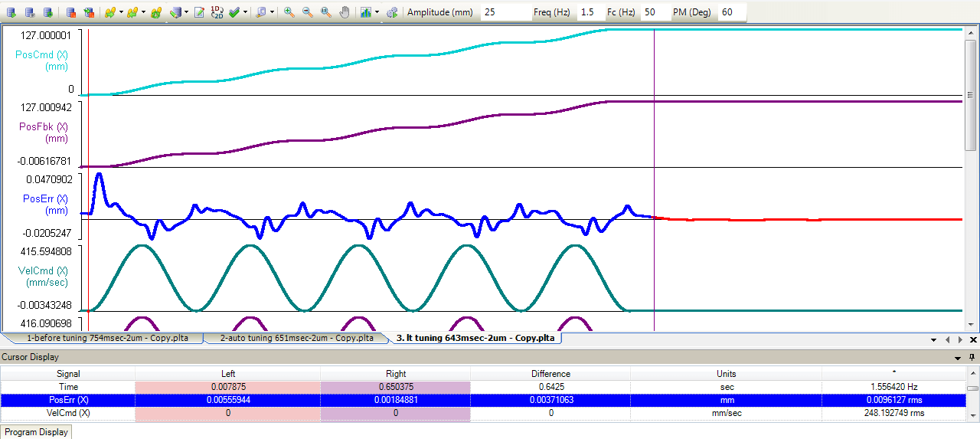Image resolution: width=980 pixels, height=439 pixels.
Task: Click the Difference column header
Action: pos(550,374)
